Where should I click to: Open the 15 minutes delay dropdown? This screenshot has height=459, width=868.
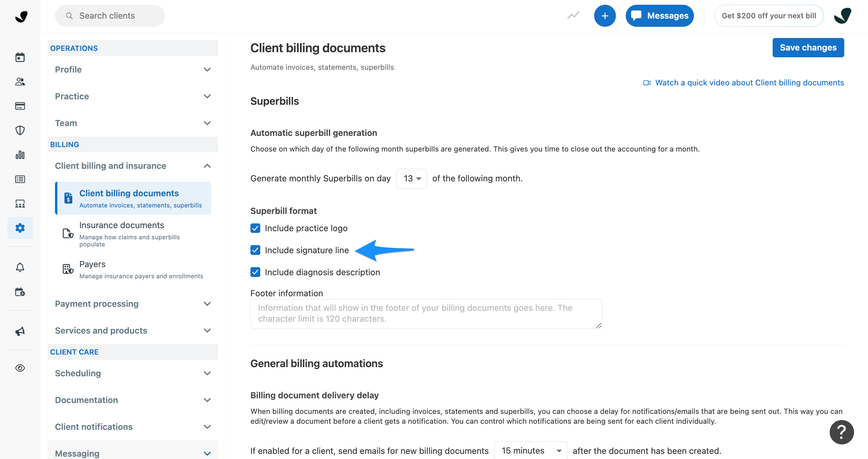pyautogui.click(x=530, y=451)
